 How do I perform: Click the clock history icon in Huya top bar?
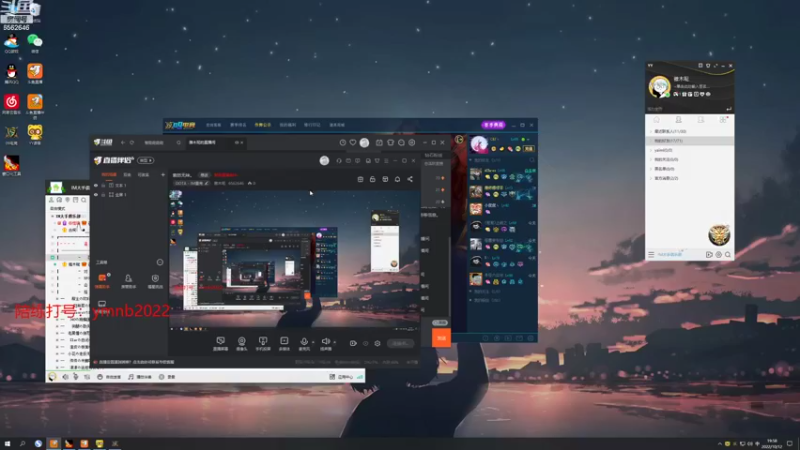click(343, 143)
